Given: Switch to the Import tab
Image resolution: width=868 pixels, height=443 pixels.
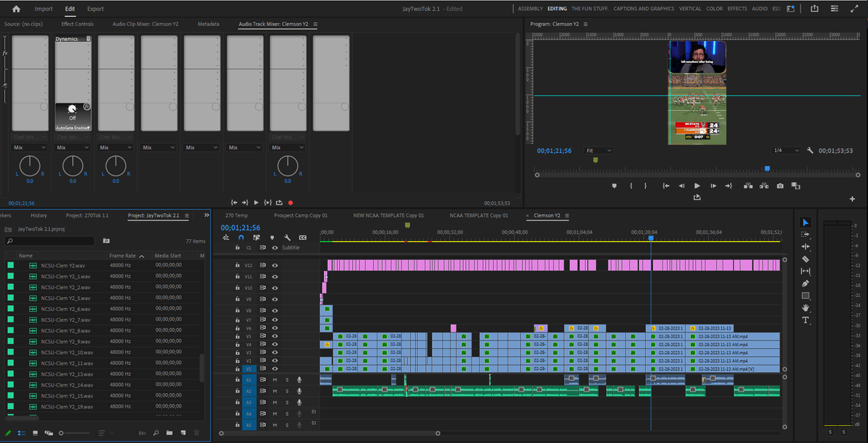Looking at the screenshot, I should click(x=43, y=9).
